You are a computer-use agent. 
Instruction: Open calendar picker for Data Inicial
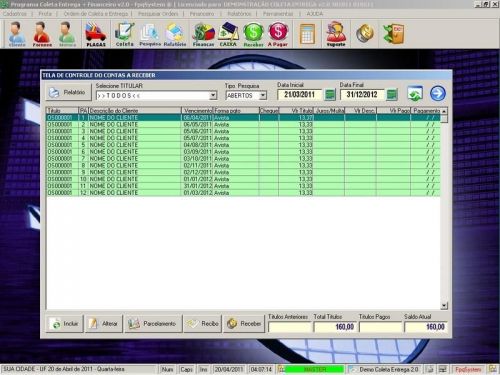(x=330, y=95)
